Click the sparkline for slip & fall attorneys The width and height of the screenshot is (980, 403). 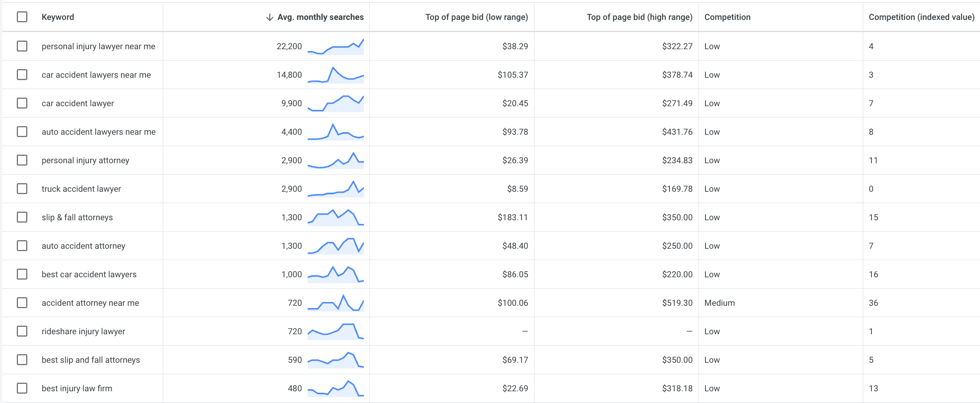click(x=335, y=218)
